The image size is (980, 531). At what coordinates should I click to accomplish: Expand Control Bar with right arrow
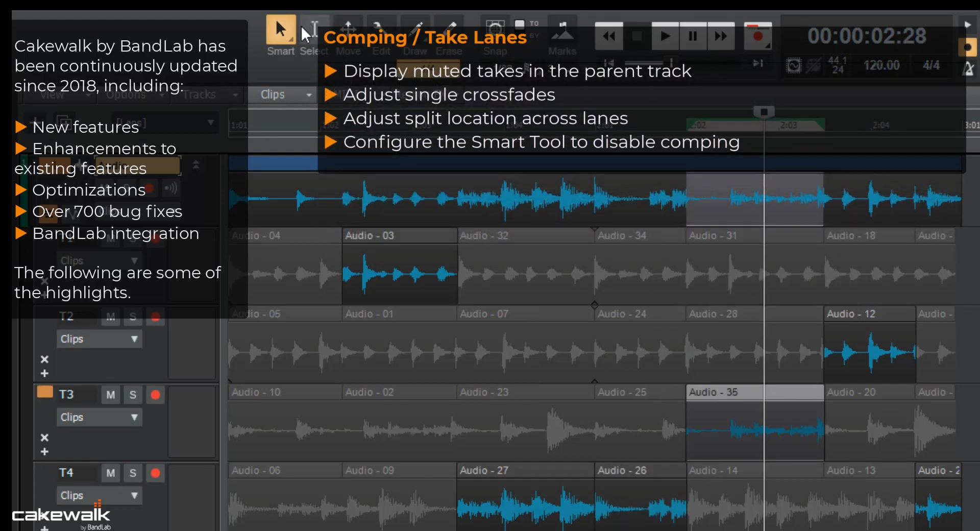(967, 25)
